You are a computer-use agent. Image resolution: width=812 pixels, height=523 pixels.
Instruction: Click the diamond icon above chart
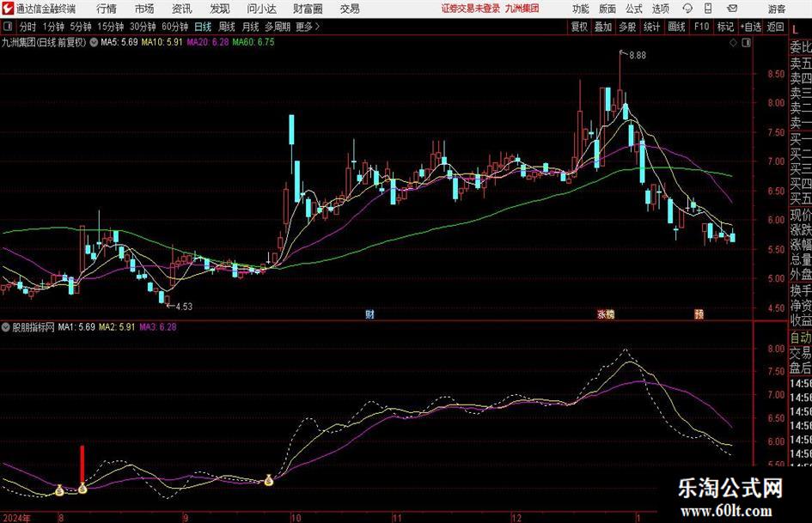tap(733, 43)
